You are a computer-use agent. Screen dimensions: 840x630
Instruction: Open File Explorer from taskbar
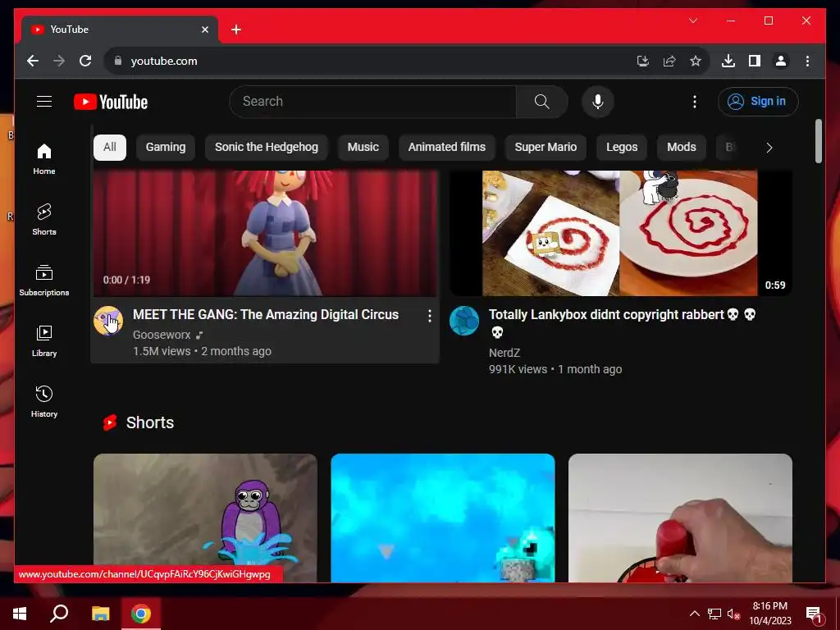(x=100, y=614)
